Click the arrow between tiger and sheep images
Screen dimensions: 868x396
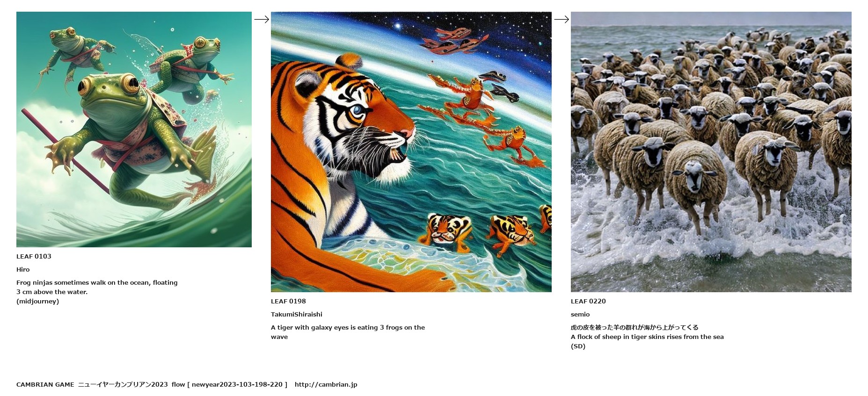(x=562, y=19)
